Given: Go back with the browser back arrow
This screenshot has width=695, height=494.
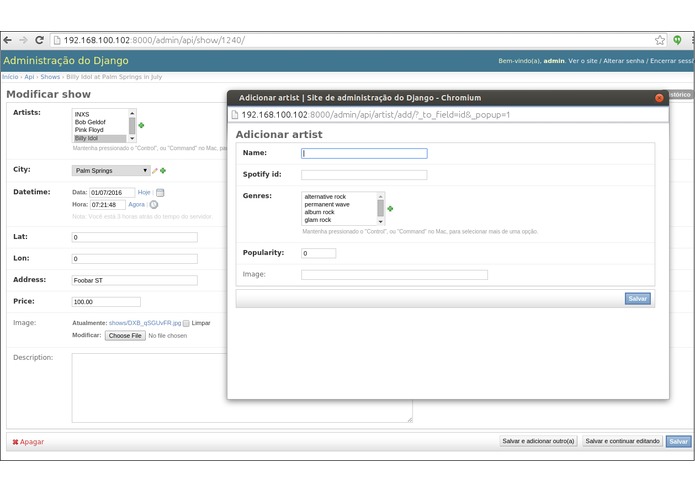Looking at the screenshot, I should tap(8, 40).
